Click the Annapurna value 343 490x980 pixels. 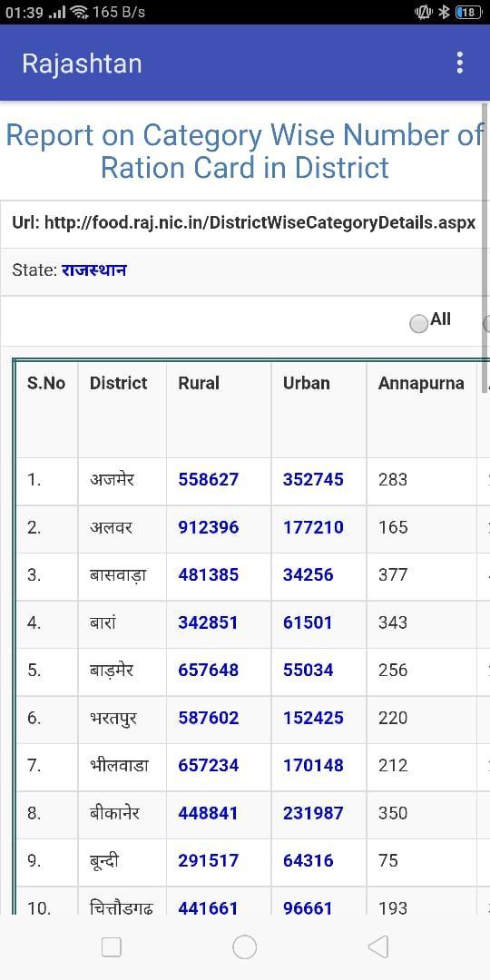(x=393, y=622)
